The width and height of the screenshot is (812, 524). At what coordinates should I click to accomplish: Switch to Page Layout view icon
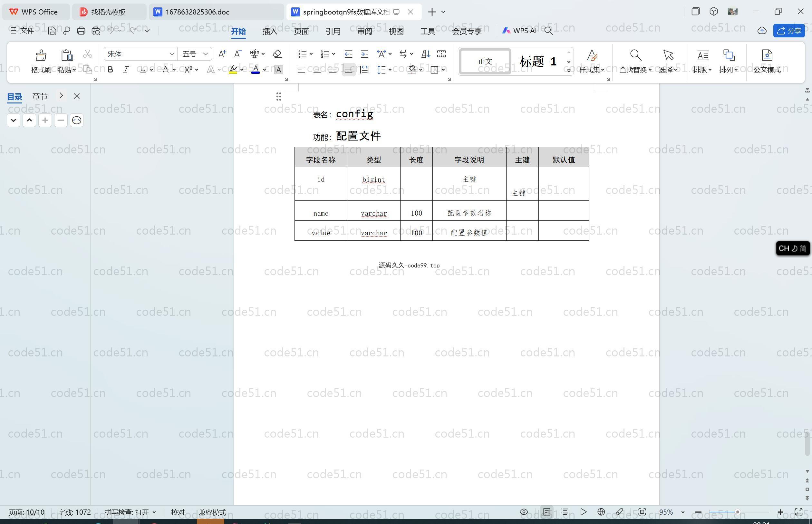point(547,512)
